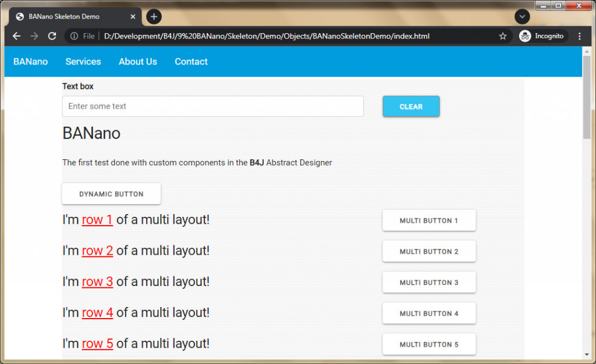Click the DYNAMIC BUTTON

[x=111, y=194]
